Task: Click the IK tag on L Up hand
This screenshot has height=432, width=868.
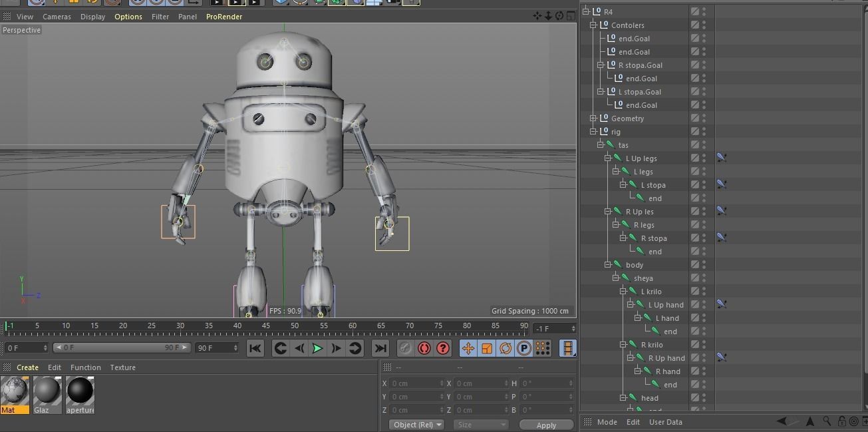Action: [x=721, y=304]
